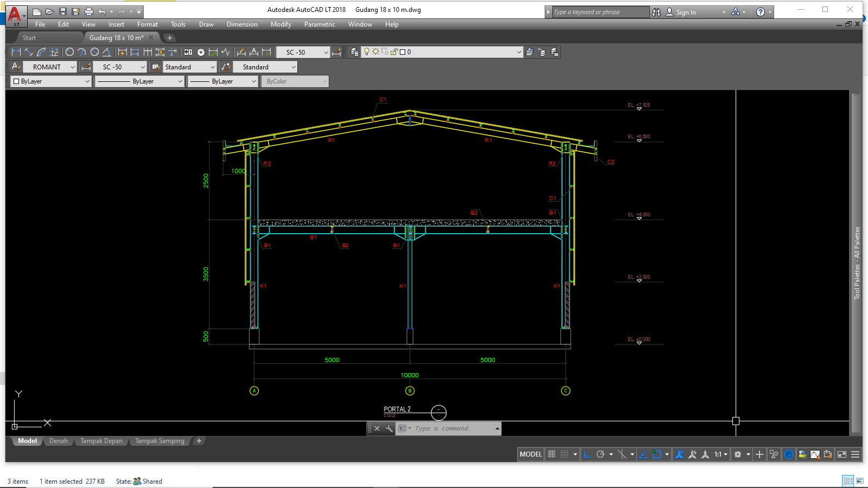Toggle ortho mode in the status bar
This screenshot has width=868, height=488.
pyautogui.click(x=586, y=454)
